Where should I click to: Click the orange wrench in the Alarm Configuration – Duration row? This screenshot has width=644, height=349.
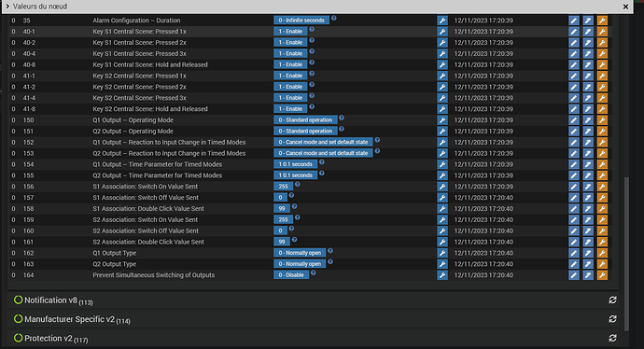[602, 21]
